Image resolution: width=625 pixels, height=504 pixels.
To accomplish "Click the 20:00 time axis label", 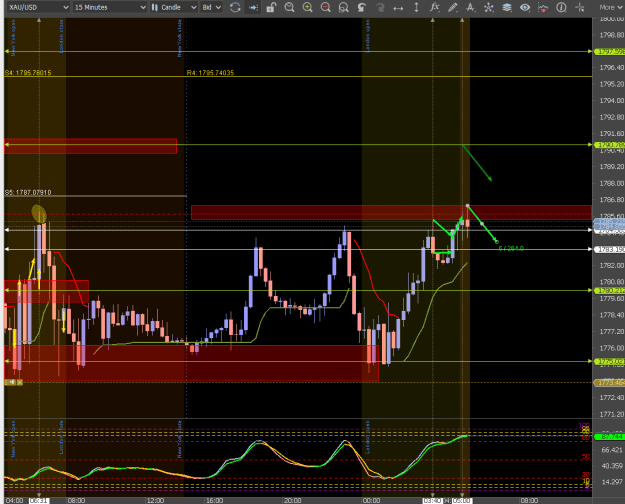I will tap(292, 500).
